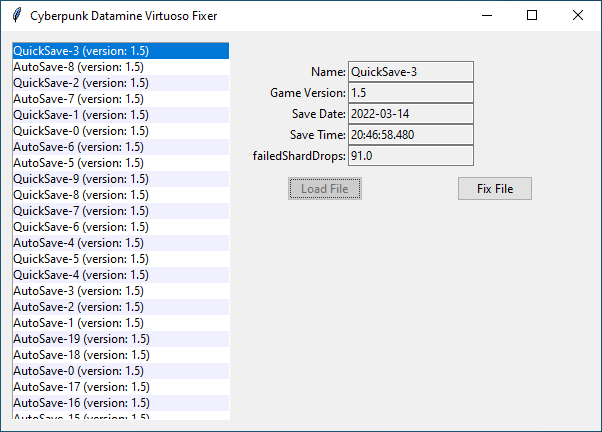The height and width of the screenshot is (432, 602).
Task: Click the Game Version field
Action: tap(411, 93)
